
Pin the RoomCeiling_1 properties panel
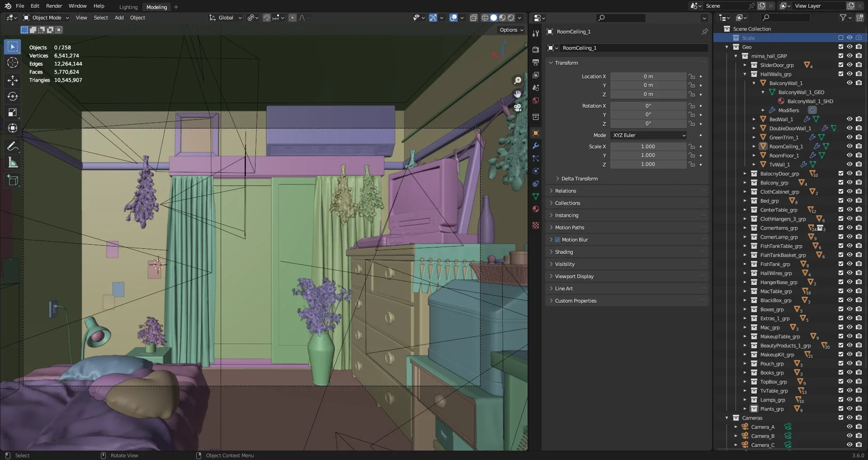pyautogui.click(x=704, y=32)
